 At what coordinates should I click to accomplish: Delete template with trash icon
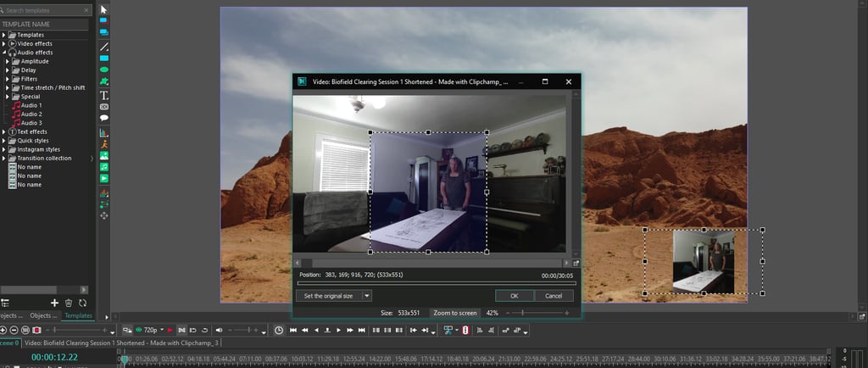point(69,303)
